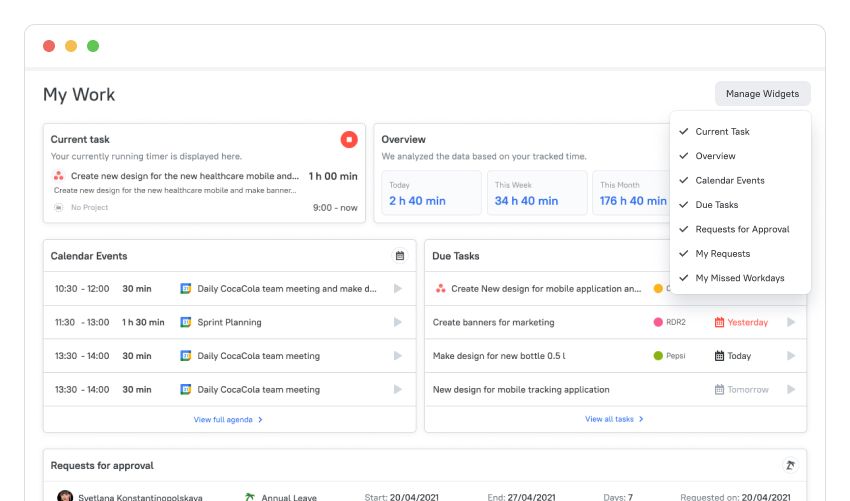Click the No Project icon in Current task
Image resolution: width=850 pixels, height=501 pixels.
pyautogui.click(x=59, y=207)
